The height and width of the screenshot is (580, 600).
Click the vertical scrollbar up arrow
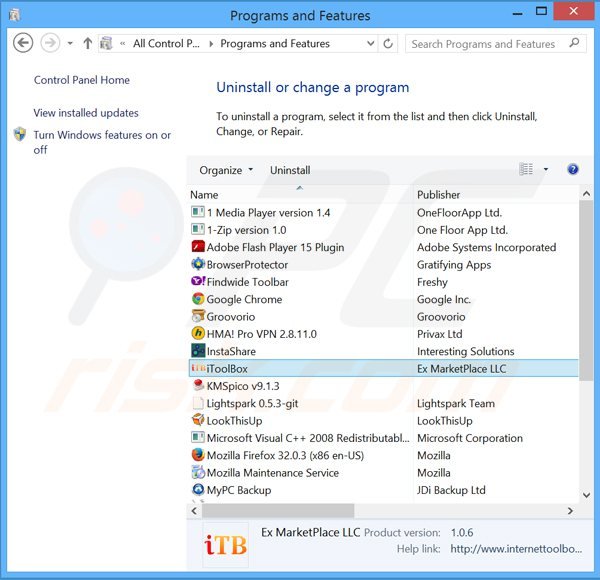[x=586, y=194]
